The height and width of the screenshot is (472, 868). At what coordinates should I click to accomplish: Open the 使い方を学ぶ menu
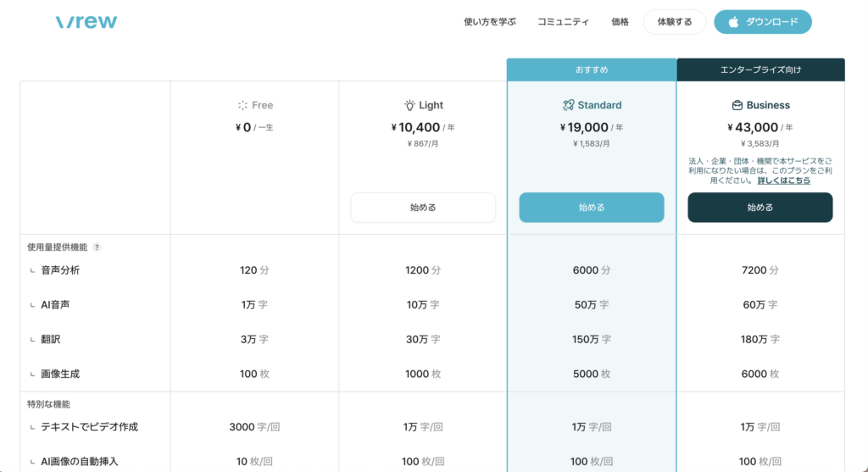(490, 22)
